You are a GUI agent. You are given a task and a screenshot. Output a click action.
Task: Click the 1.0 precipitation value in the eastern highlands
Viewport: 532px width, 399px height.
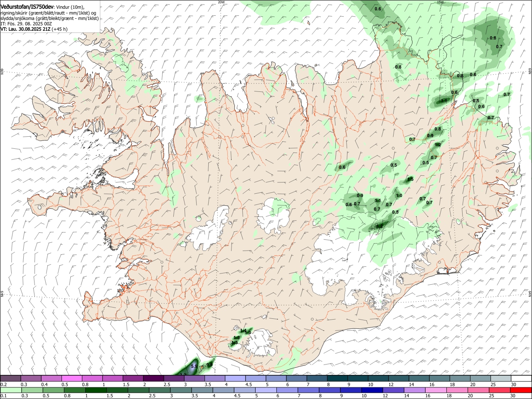(399, 196)
